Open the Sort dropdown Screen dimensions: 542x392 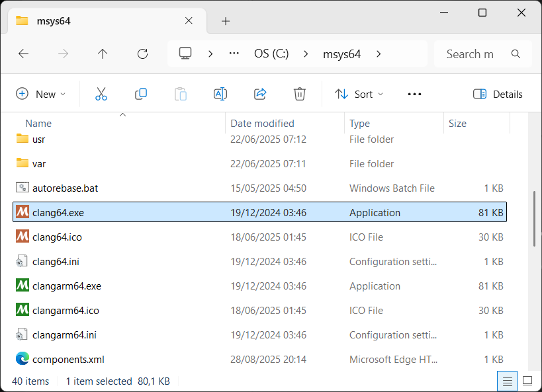point(358,94)
